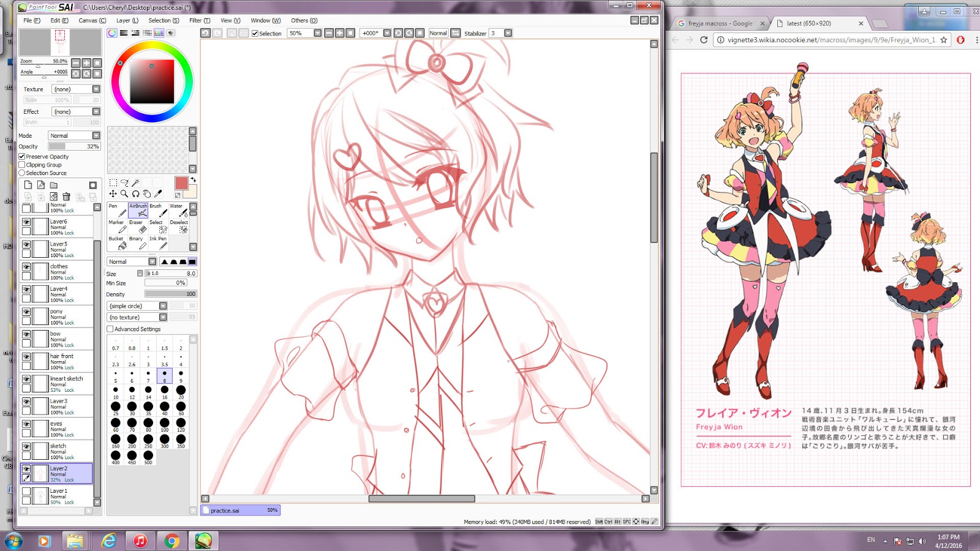The image size is (980, 551).
Task: Select the 16 brush size preset
Action: (165, 392)
